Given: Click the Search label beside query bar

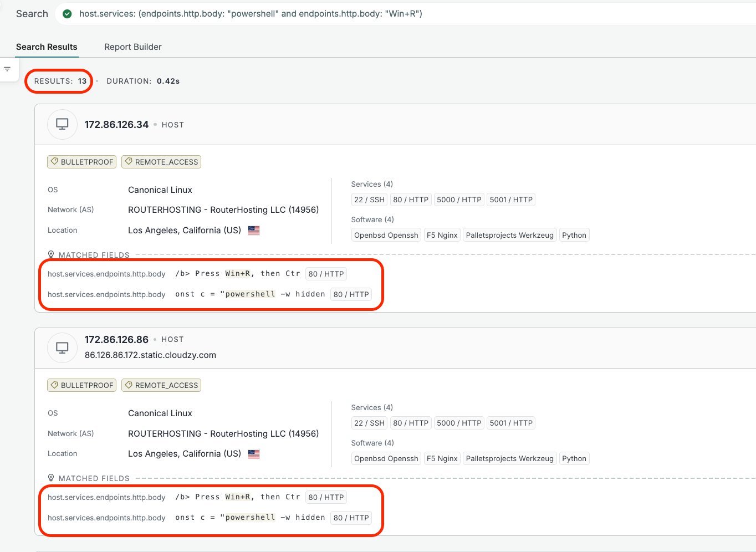Looking at the screenshot, I should click(x=32, y=14).
